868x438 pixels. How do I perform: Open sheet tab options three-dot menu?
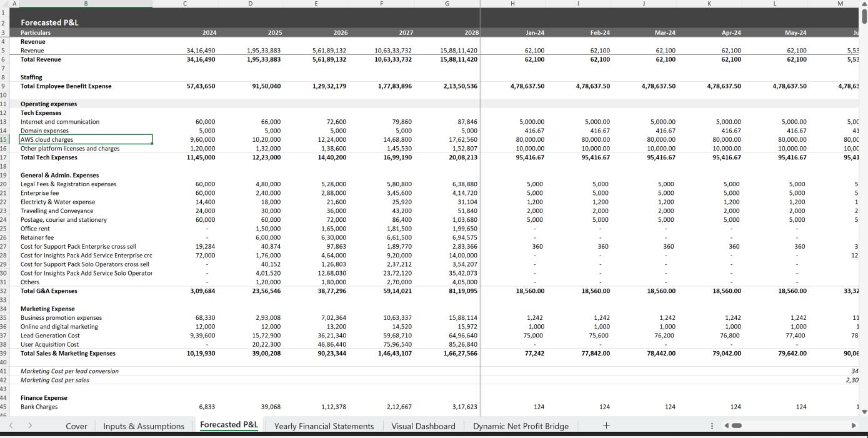pyautogui.click(x=712, y=426)
